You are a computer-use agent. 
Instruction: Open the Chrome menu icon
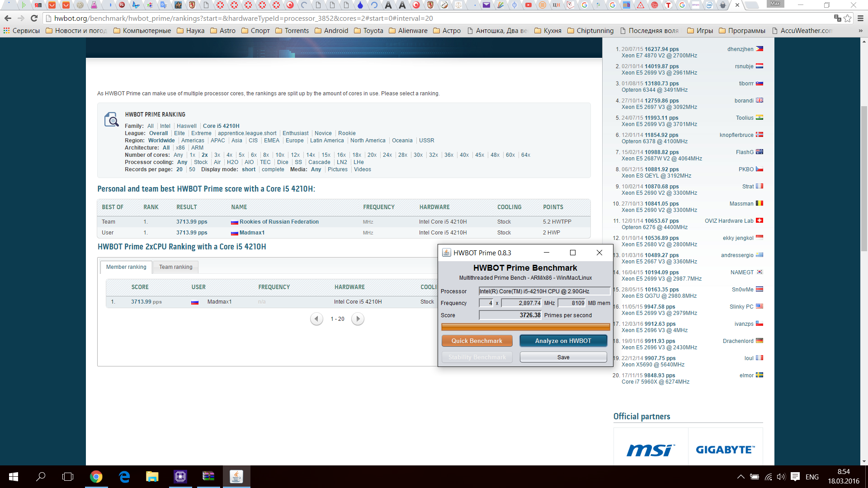pyautogui.click(x=860, y=19)
